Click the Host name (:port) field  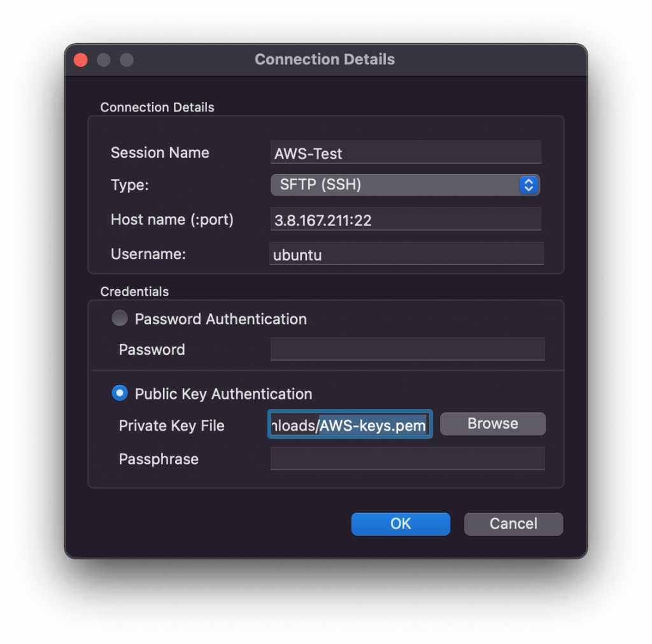(x=406, y=219)
